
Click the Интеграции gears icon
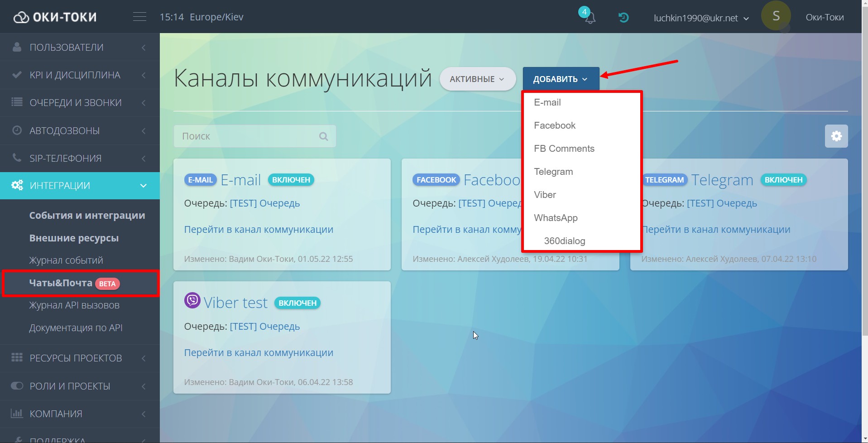point(17,185)
